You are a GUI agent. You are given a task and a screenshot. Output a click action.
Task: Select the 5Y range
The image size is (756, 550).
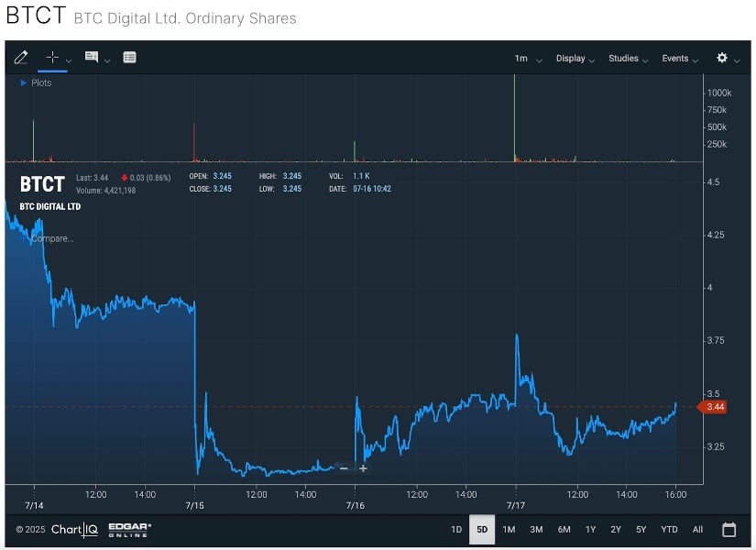point(641,529)
